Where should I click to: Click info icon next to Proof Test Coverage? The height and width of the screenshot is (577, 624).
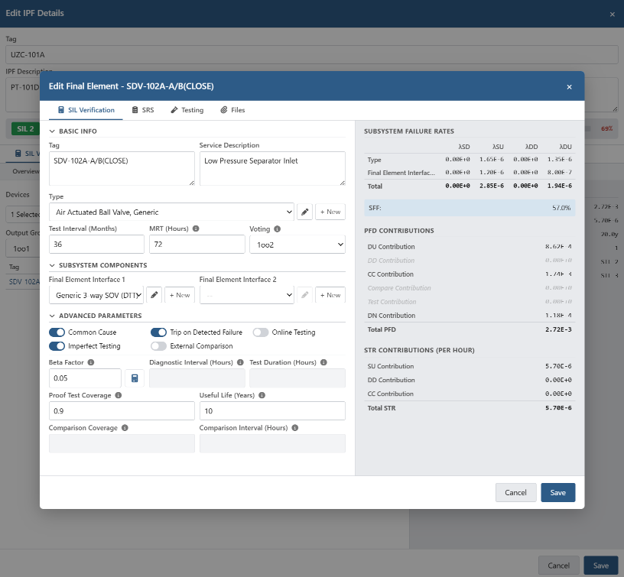click(118, 395)
